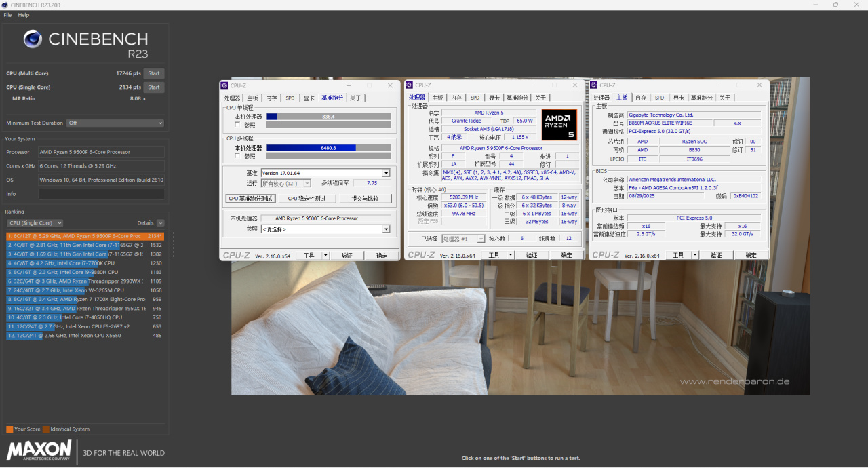Select ranking row Intel Xeon CPU X5650
868x468 pixels.
coord(85,335)
